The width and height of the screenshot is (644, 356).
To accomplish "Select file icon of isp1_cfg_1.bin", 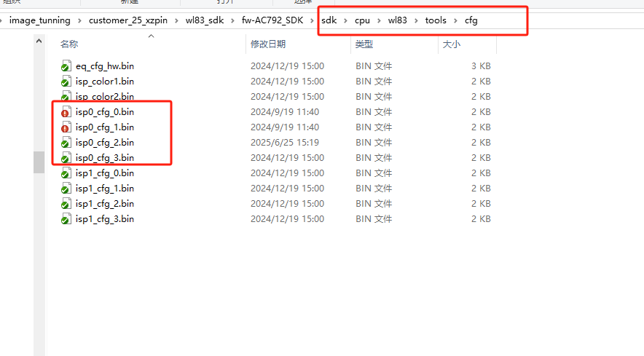I will pyautogui.click(x=66, y=189).
